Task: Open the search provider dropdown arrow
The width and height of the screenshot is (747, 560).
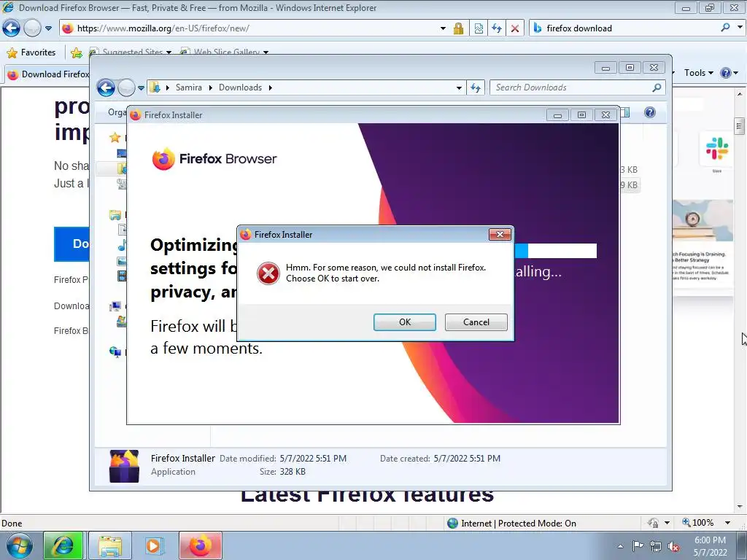Action: 740,28
